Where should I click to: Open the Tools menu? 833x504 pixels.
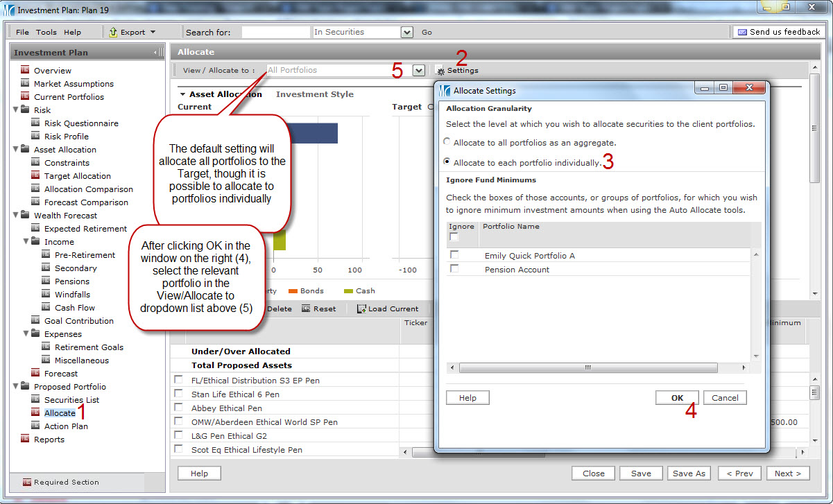click(46, 33)
